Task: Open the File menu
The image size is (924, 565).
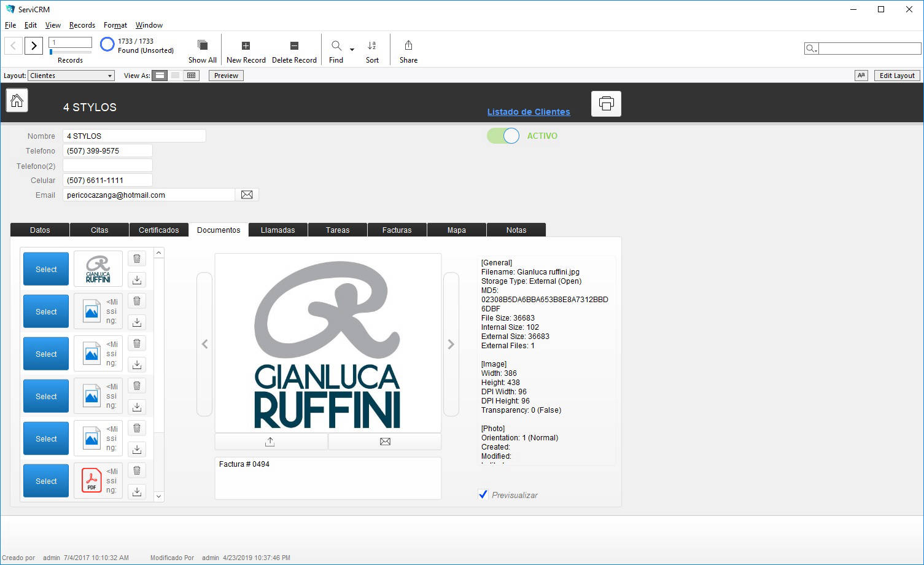Action: [10, 25]
